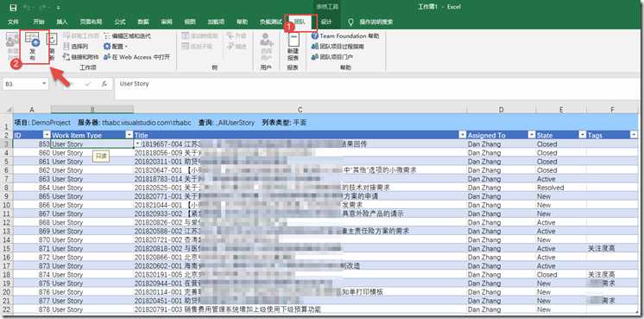
Task: Open the ID column filter dropdown
Action: [x=47, y=135]
